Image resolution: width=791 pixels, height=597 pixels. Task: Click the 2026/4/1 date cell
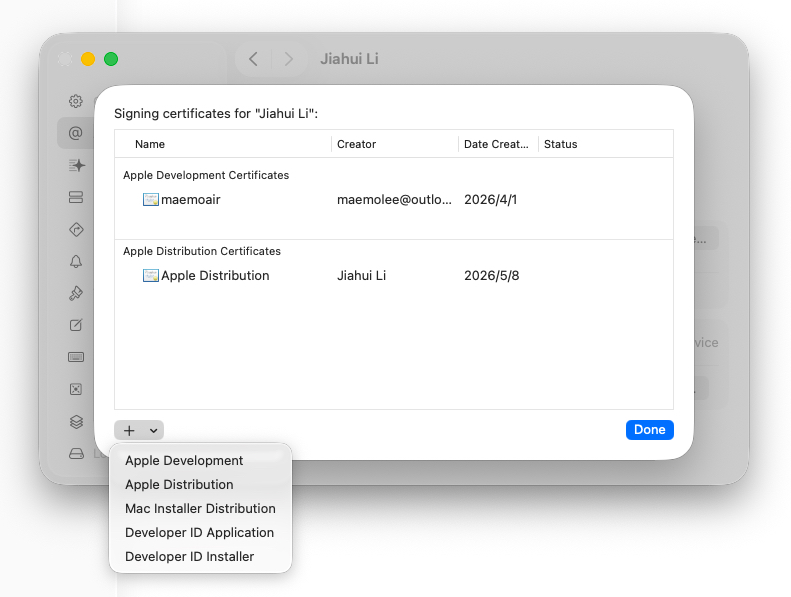(x=490, y=200)
